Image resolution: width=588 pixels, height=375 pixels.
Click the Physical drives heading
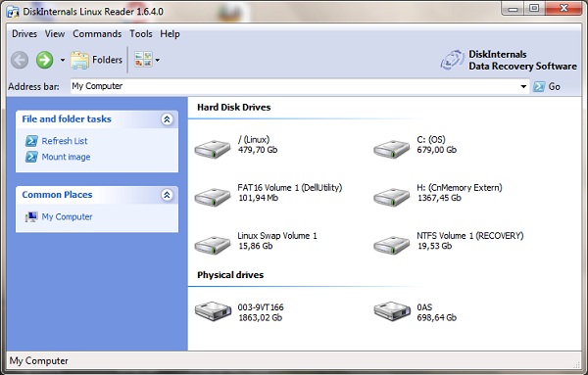coord(230,275)
